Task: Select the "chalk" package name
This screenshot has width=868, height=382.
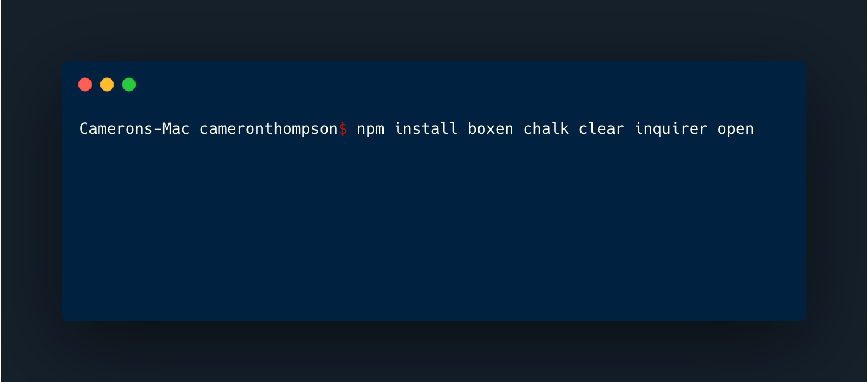Action: click(546, 128)
